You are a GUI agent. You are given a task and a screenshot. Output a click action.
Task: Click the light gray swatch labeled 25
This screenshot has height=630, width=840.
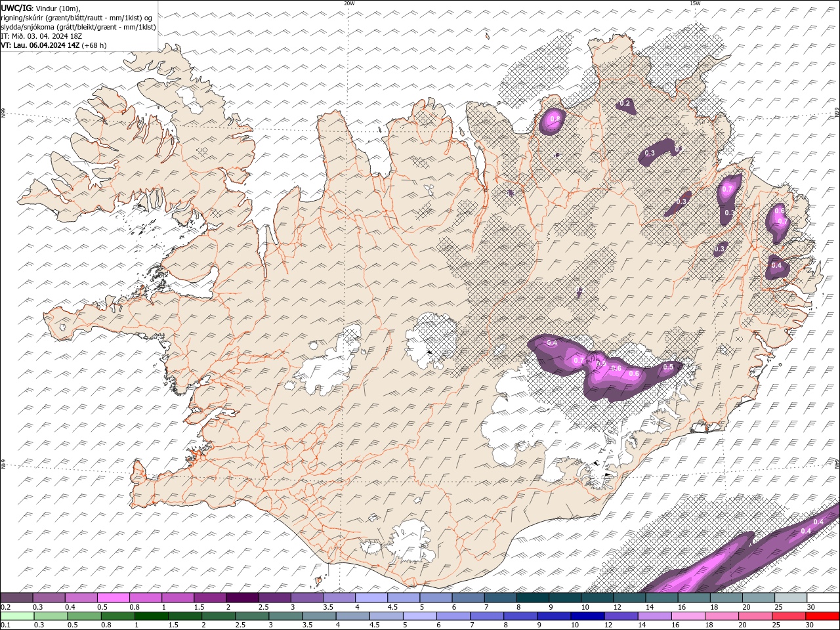791,598
